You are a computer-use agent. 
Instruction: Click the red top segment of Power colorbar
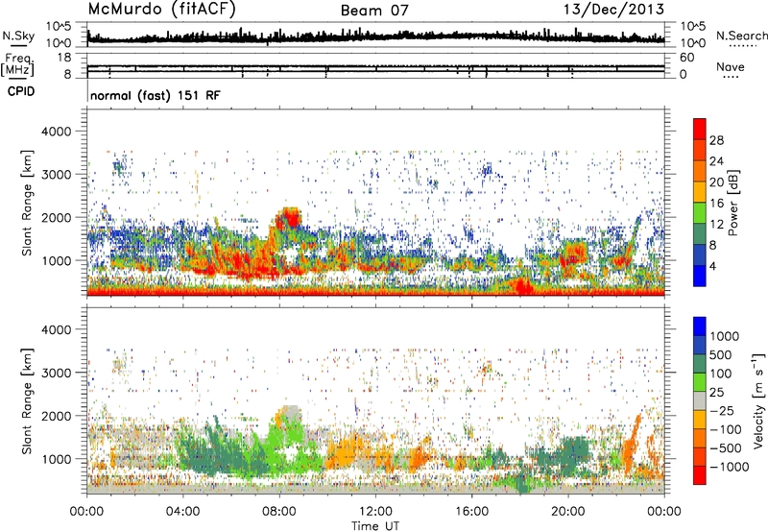(x=700, y=129)
